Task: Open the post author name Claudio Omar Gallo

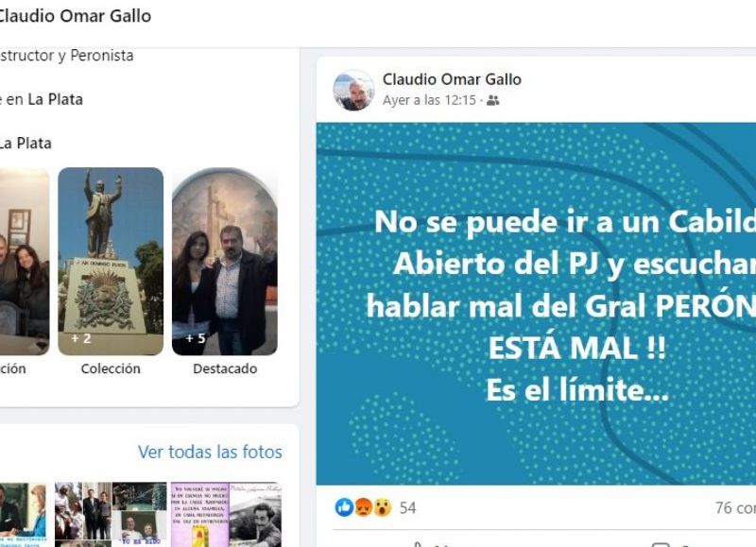Action: click(x=452, y=79)
